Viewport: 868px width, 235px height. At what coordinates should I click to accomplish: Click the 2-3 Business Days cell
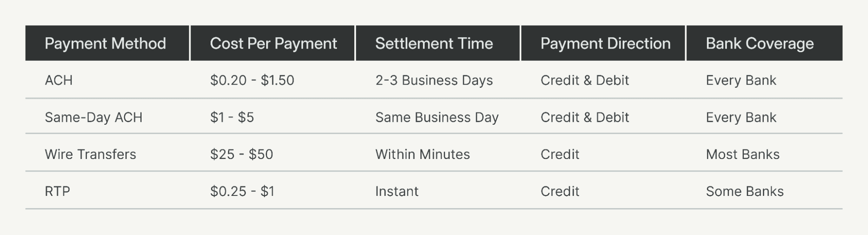(x=434, y=80)
